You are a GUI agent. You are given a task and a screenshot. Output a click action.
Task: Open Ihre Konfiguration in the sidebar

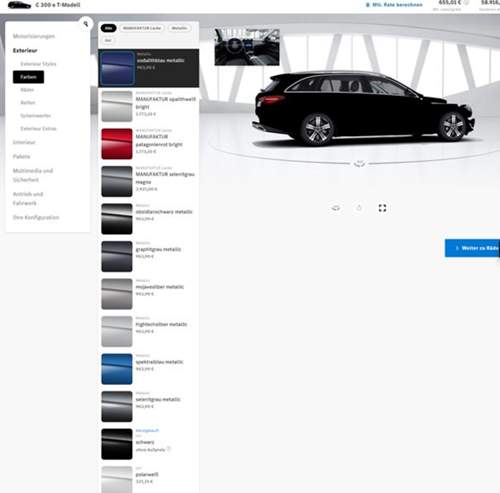click(x=36, y=217)
